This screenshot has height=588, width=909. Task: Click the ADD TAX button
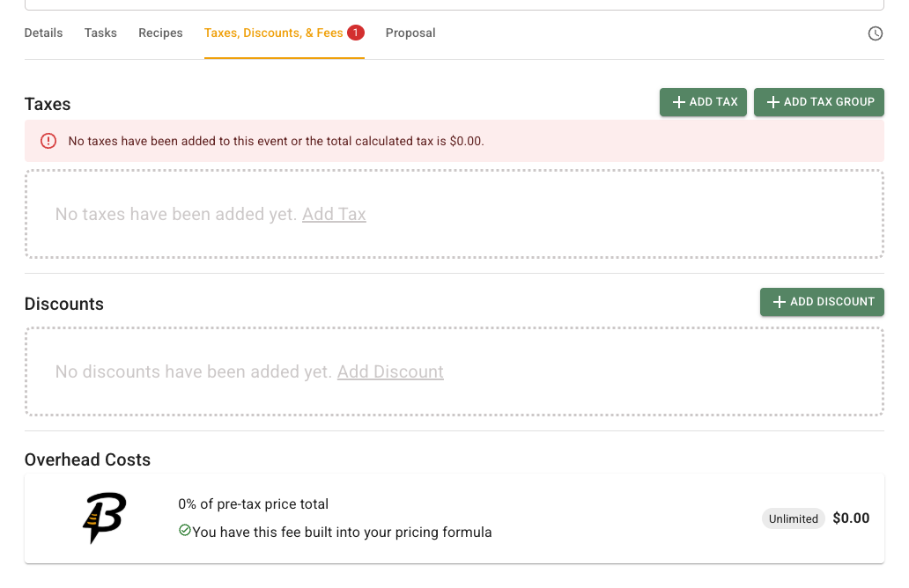click(x=703, y=102)
